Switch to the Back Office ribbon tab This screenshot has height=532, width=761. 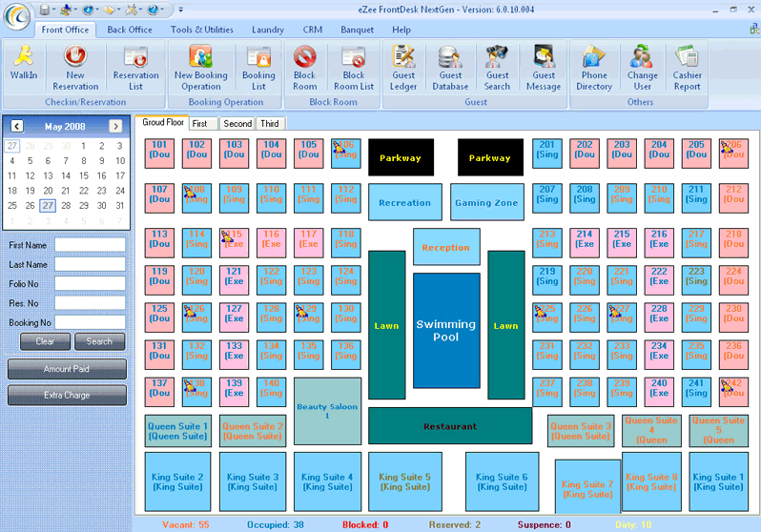pos(130,30)
